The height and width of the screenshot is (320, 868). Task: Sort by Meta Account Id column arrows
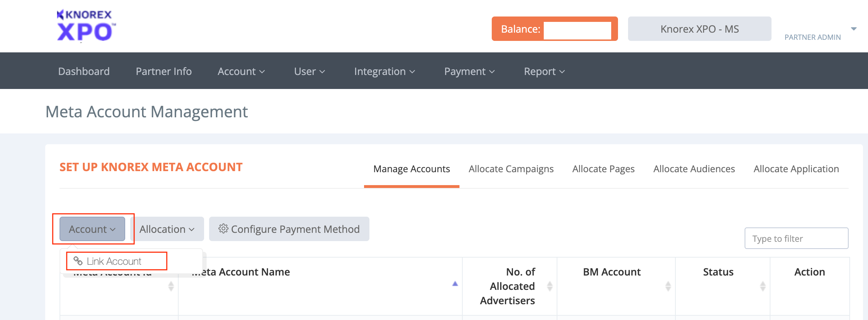click(171, 286)
